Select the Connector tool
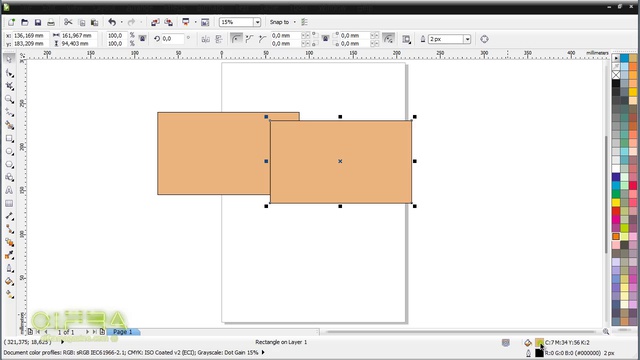Viewport: 640px width, 360px height. [9, 229]
